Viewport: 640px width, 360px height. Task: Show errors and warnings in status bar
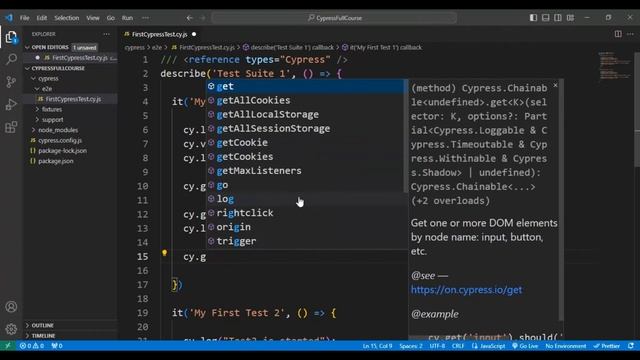click(x=32, y=346)
